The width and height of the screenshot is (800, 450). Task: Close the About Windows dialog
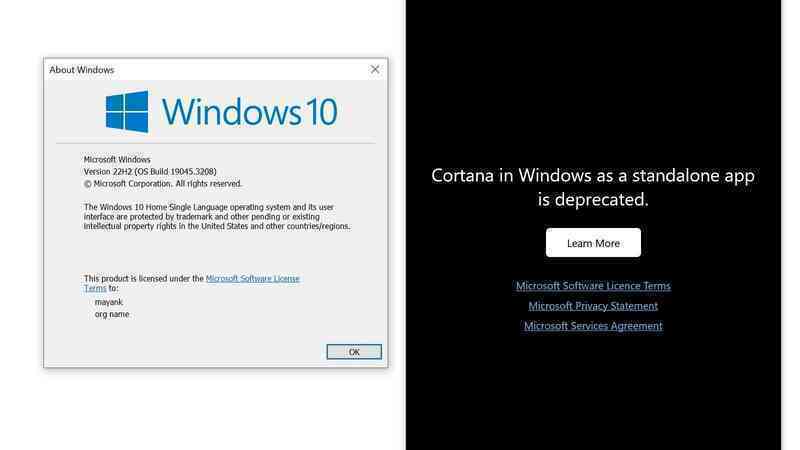click(x=375, y=69)
